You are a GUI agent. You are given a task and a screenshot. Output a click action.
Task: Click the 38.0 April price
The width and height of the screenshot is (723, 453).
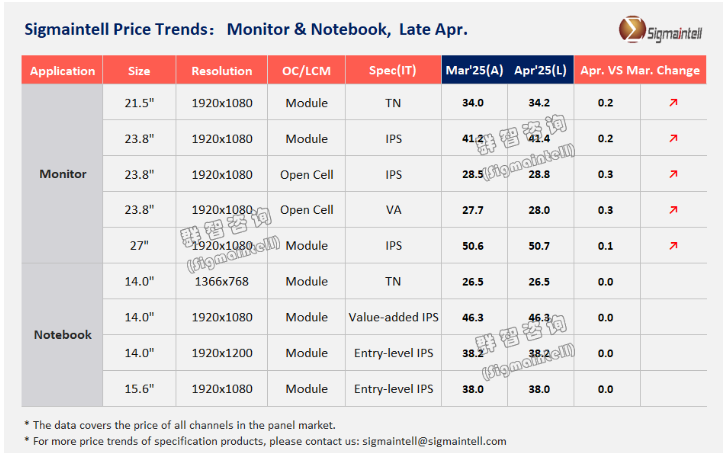539,389
